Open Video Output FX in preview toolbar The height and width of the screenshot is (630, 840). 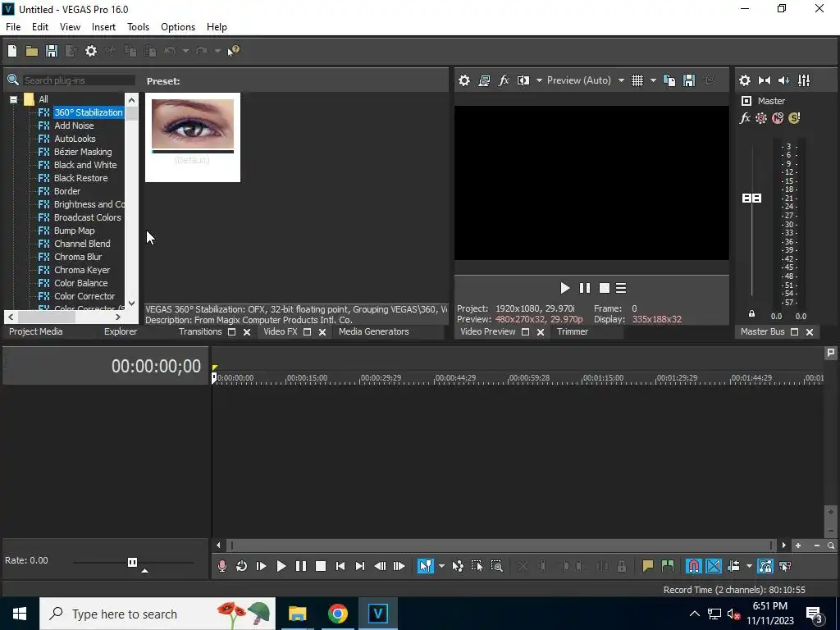click(504, 80)
